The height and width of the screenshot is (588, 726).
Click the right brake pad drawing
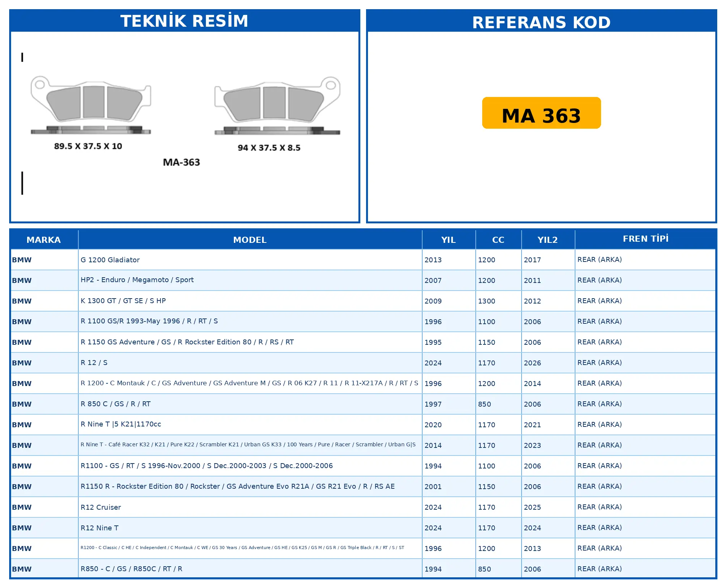tap(277, 106)
